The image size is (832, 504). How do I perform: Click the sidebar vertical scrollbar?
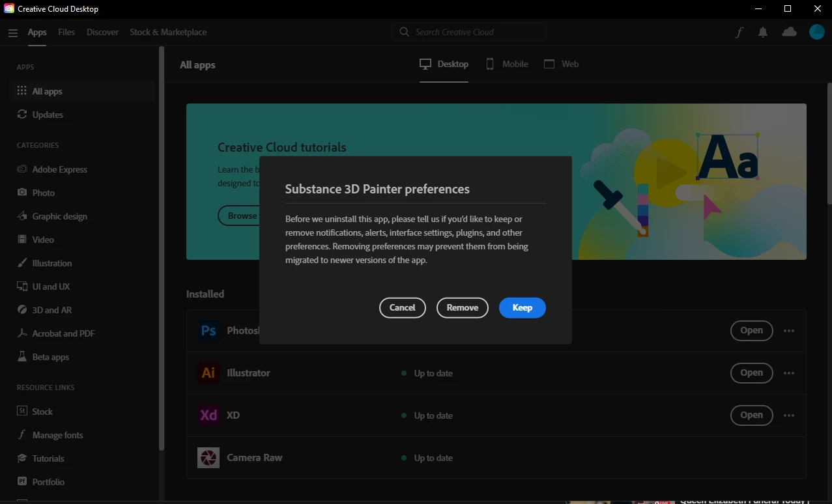click(162, 247)
